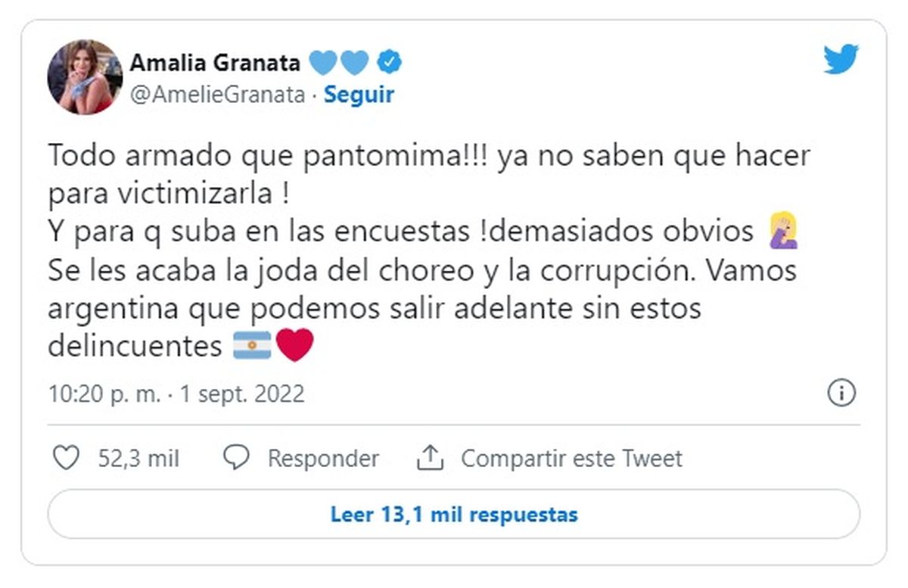Click the 52,3 mil likes count
This screenshot has width=908, height=588.
click(138, 459)
